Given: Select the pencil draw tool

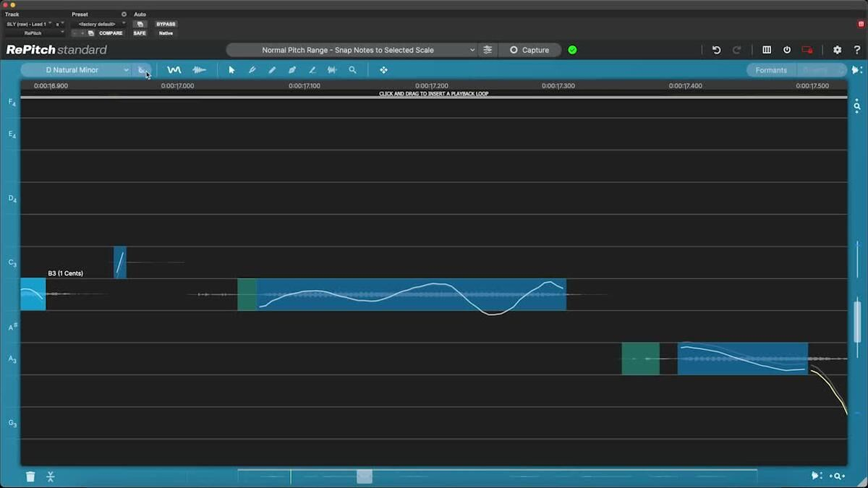Looking at the screenshot, I should point(272,70).
